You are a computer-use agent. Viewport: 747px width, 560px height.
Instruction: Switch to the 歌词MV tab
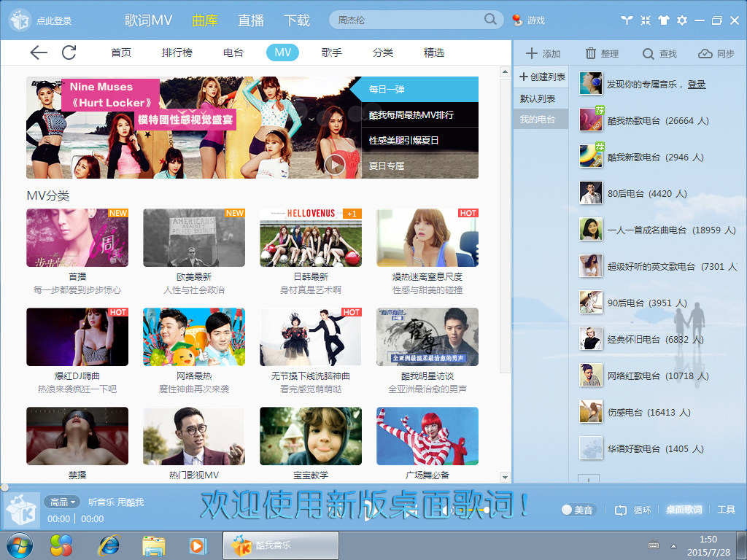[148, 20]
